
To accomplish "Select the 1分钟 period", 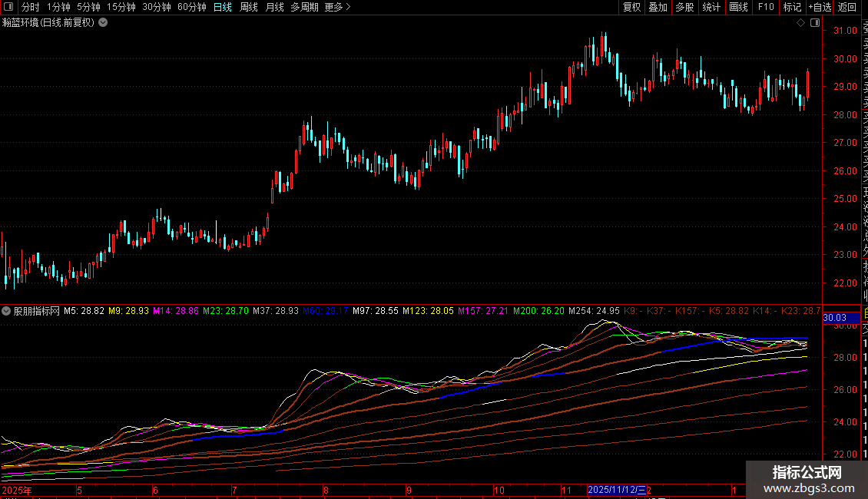I will [58, 7].
